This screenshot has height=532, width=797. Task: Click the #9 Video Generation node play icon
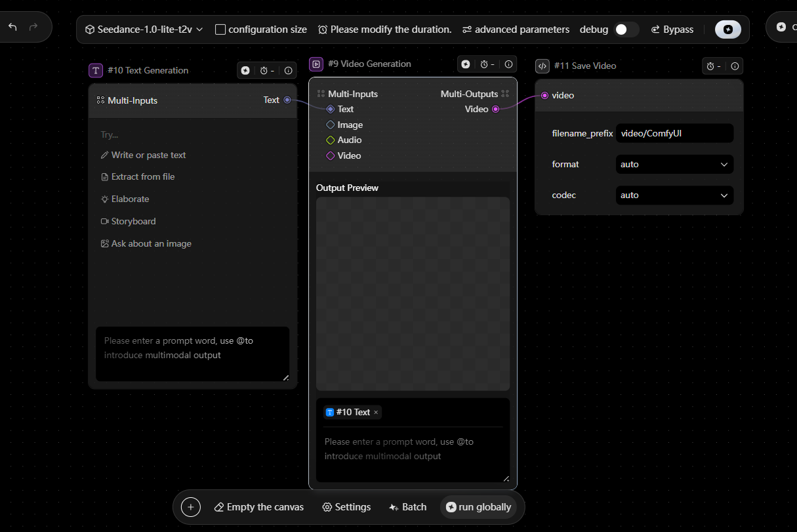click(316, 64)
